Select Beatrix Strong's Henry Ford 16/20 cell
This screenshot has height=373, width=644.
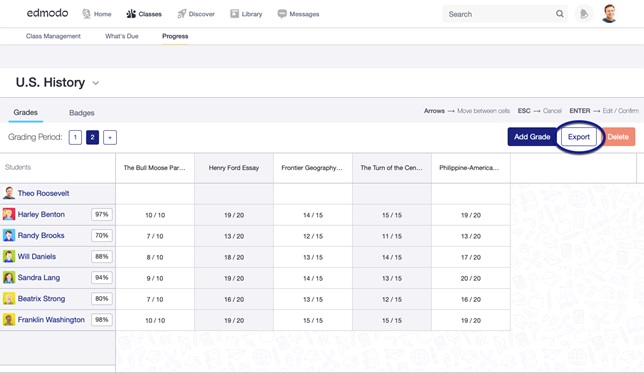pos(234,299)
